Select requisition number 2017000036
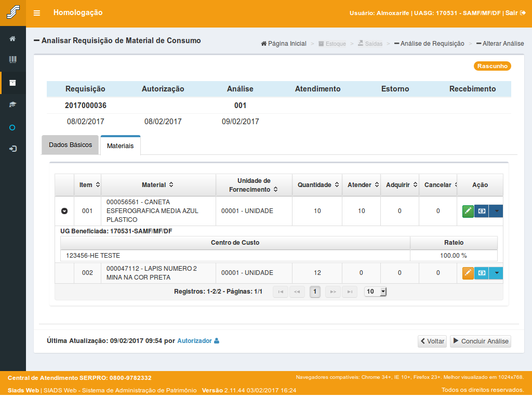Screen dimensions: 532x396 click(x=86, y=105)
